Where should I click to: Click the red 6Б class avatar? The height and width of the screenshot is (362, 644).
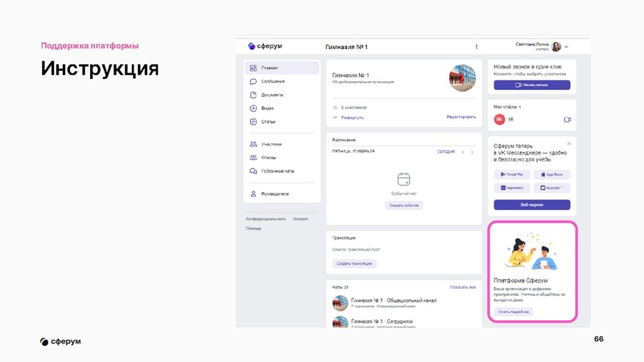click(x=498, y=119)
